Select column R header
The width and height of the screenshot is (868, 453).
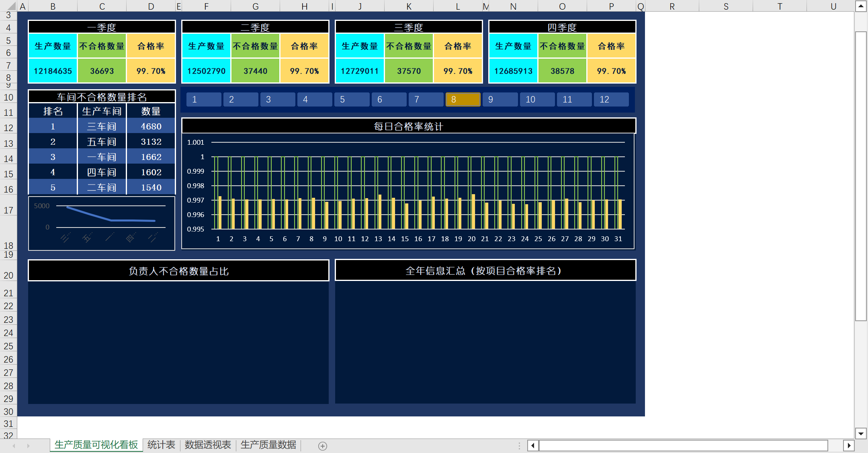pos(672,6)
